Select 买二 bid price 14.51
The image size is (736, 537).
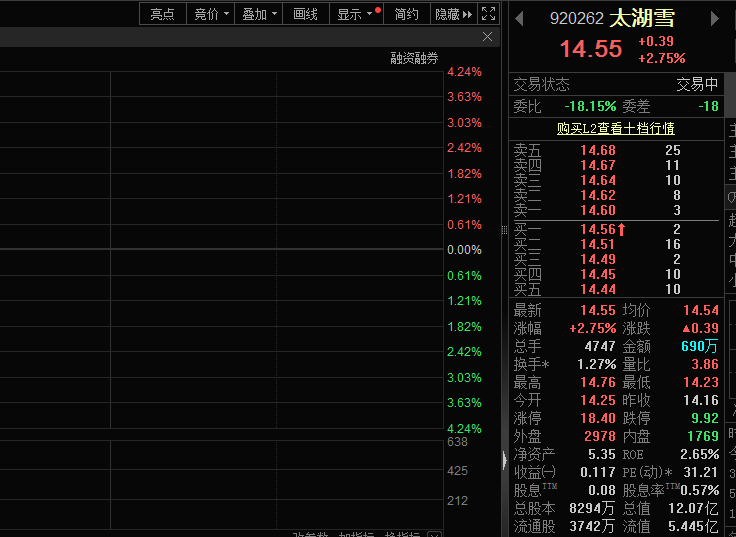(598, 244)
